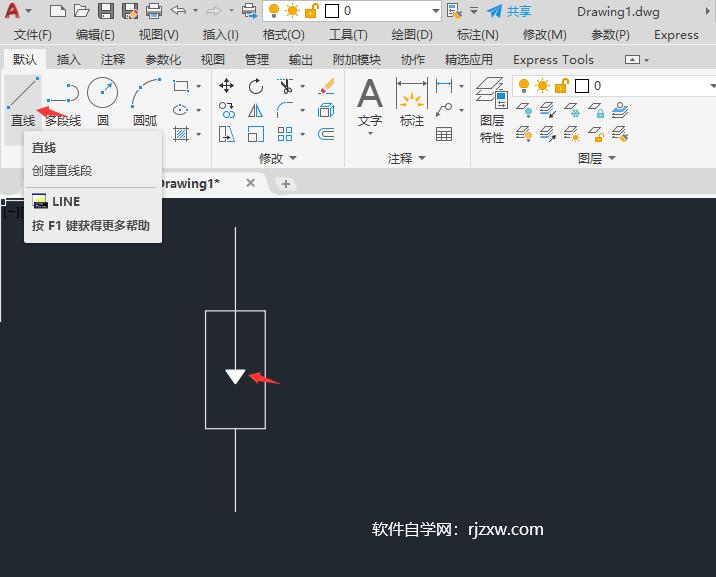Click the Ellipse draw tool icon

pyautogui.click(x=181, y=110)
